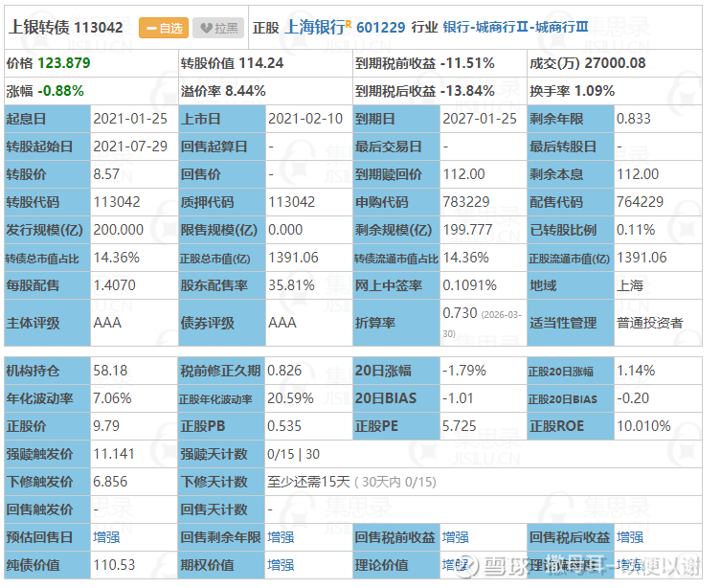The image size is (721, 588).
Task: Select the 正股PB value 0.535
Action: click(x=284, y=426)
